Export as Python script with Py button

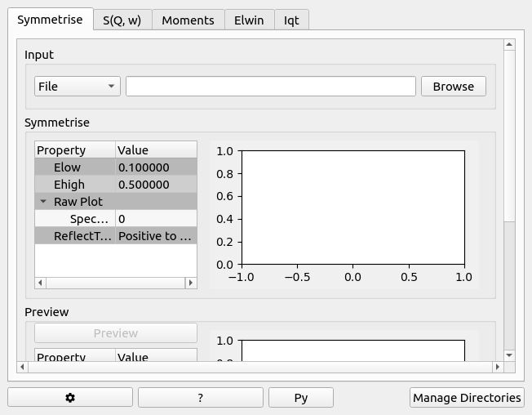301,398
